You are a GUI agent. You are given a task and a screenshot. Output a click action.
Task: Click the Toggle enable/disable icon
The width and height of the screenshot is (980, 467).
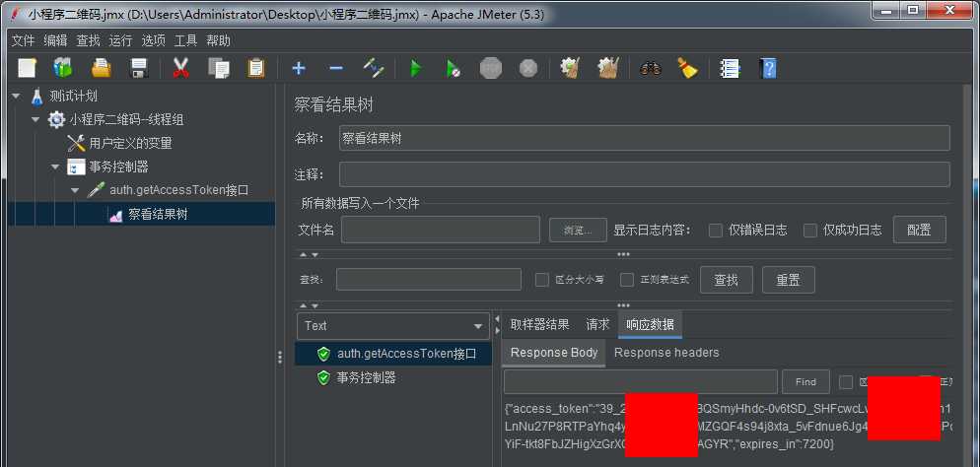(374, 67)
